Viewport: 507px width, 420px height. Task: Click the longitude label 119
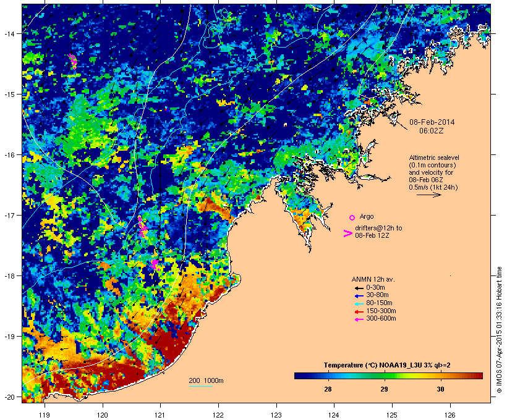[x=45, y=415]
